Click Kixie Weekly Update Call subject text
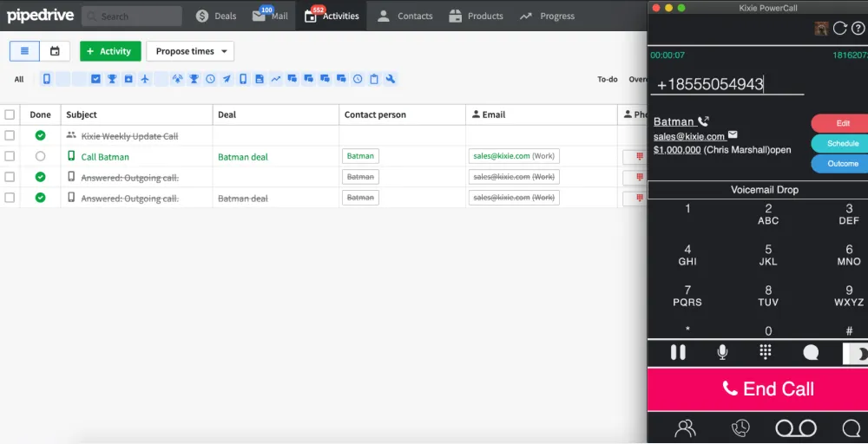The image size is (868, 444). 129,136
